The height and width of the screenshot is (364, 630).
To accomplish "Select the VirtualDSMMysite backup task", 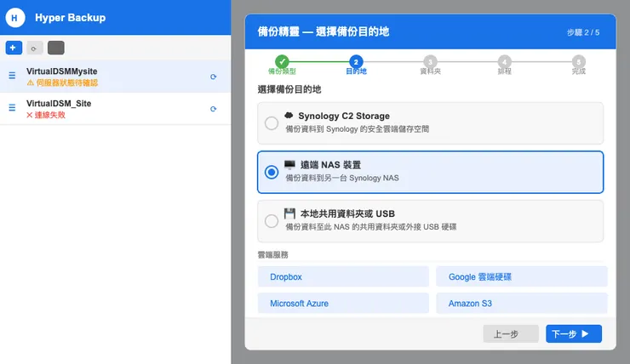I will (115, 77).
